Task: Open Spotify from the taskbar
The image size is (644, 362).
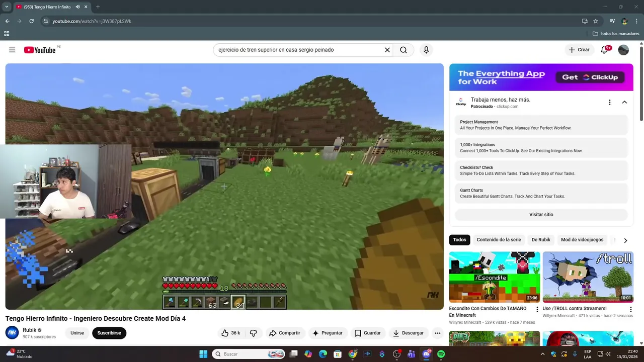Action: point(441,354)
